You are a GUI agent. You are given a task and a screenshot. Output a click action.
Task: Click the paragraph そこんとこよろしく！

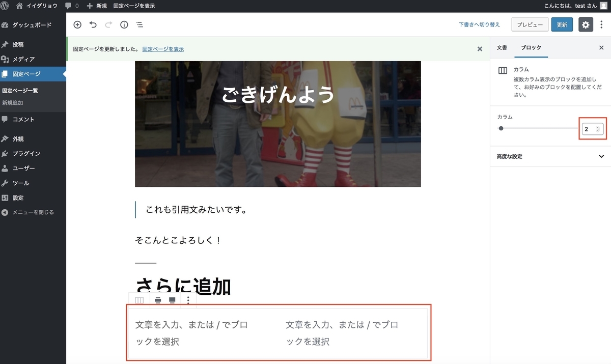coord(179,240)
